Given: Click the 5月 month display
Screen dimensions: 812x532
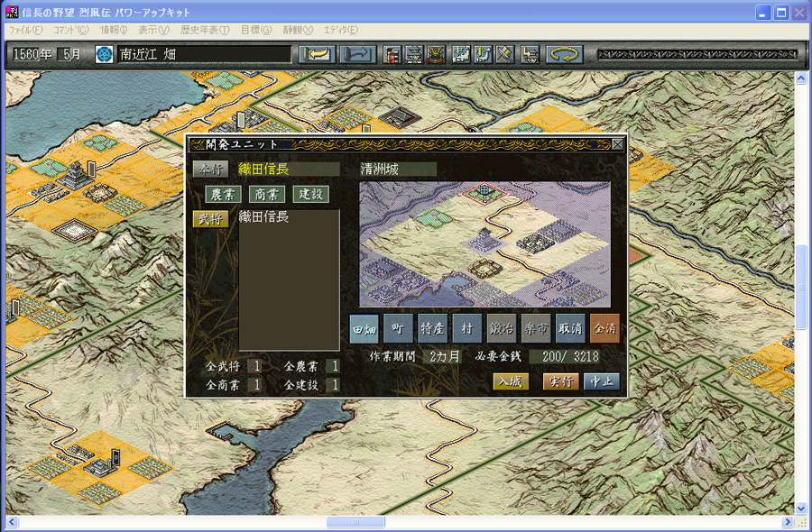Looking at the screenshot, I should coord(69,54).
